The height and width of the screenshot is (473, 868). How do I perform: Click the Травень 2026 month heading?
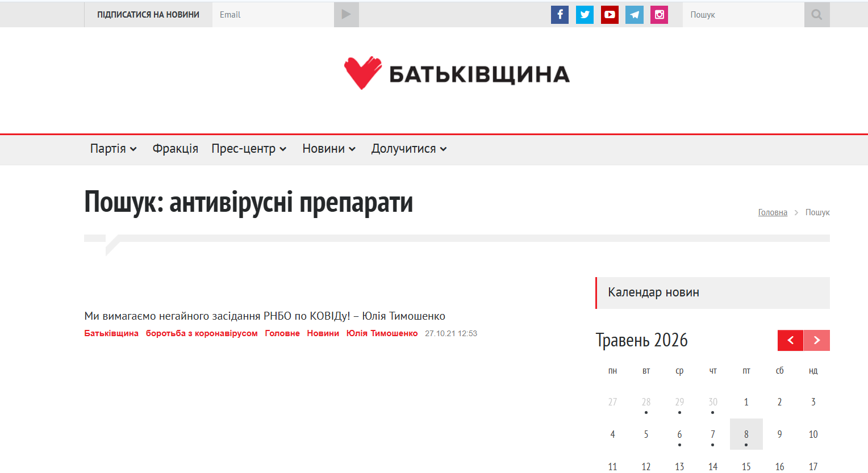pos(642,340)
